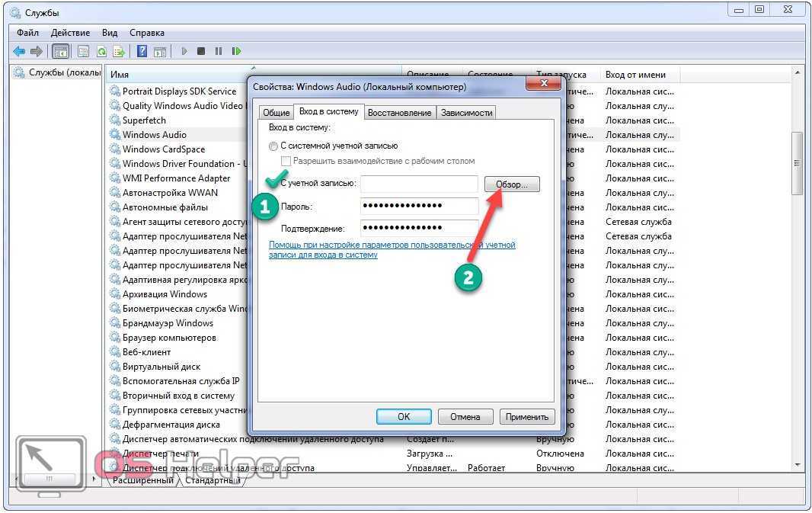Click the Back arrow in the toolbar
This screenshot has height=513, width=812.
tap(19, 51)
